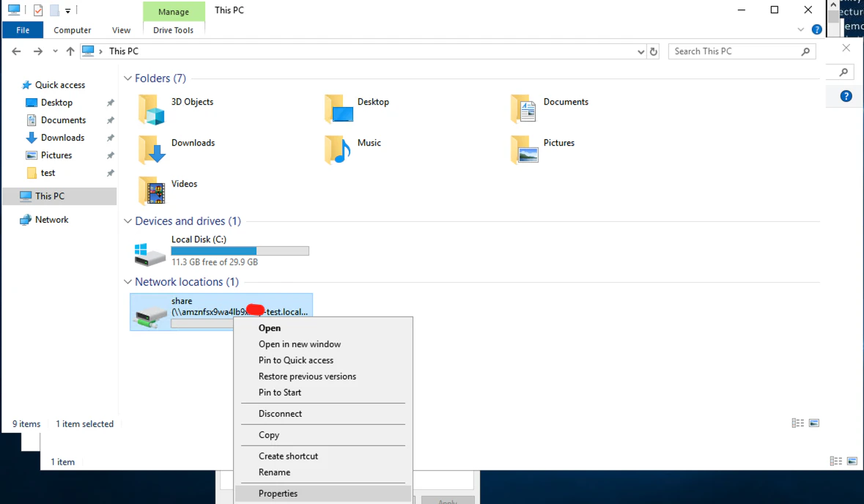The image size is (864, 504).
Task: Choose Open from the context menu
Action: [x=270, y=327]
